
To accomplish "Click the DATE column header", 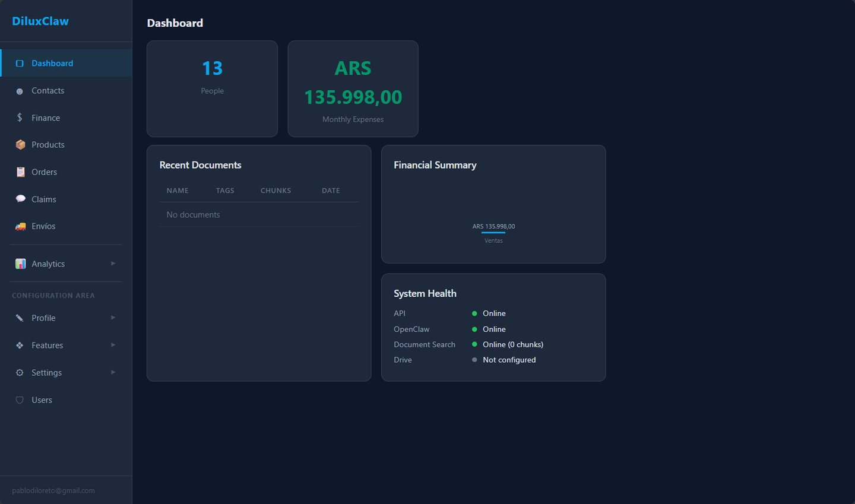I will [x=331, y=191].
